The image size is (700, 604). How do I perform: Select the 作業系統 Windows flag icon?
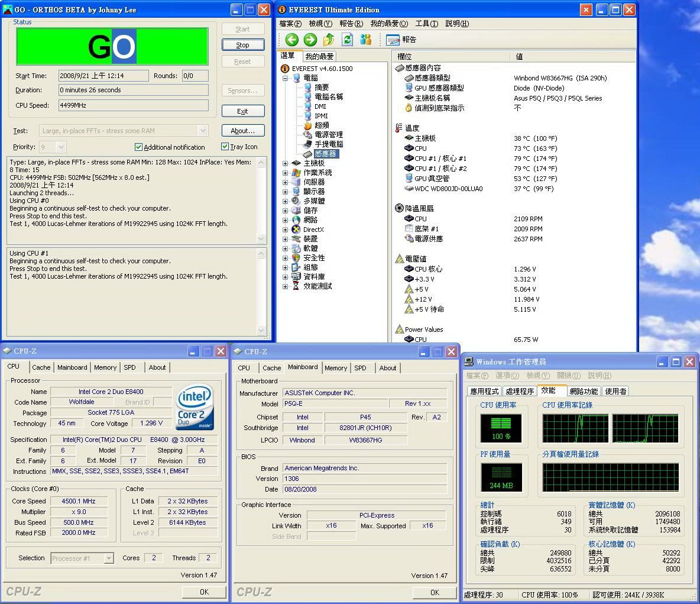click(x=296, y=172)
